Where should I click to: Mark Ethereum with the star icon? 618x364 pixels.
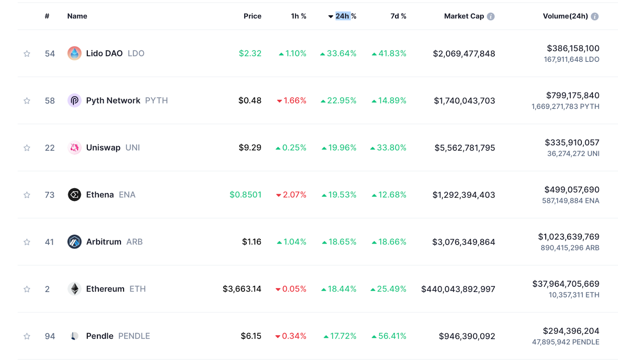click(27, 289)
